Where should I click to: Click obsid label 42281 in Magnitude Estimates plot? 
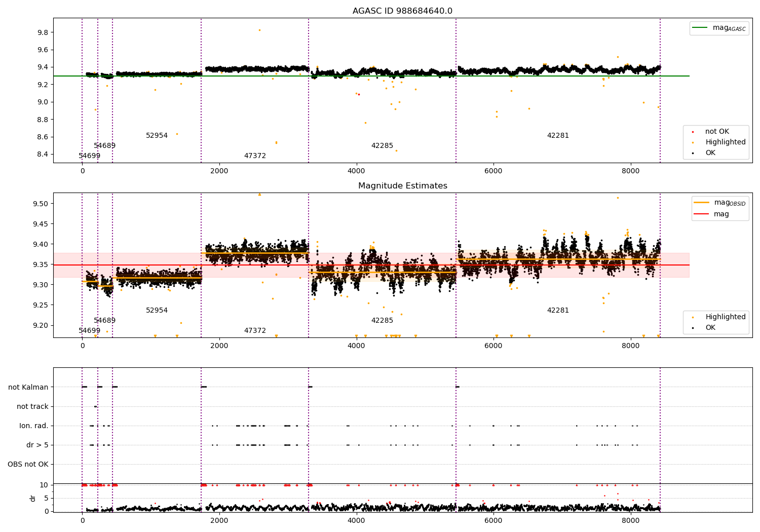pyautogui.click(x=558, y=311)
